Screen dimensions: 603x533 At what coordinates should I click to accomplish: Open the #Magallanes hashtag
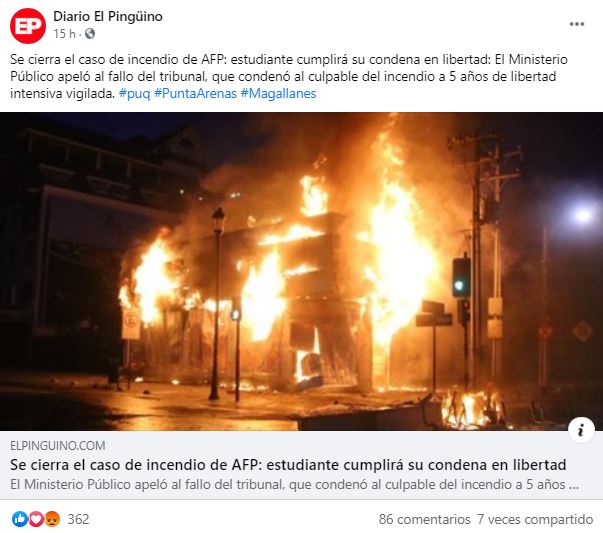(x=278, y=93)
